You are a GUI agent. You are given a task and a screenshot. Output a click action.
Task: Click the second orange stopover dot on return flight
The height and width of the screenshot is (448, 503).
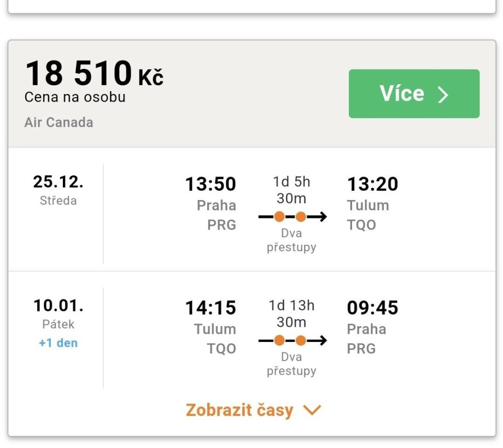(x=301, y=341)
